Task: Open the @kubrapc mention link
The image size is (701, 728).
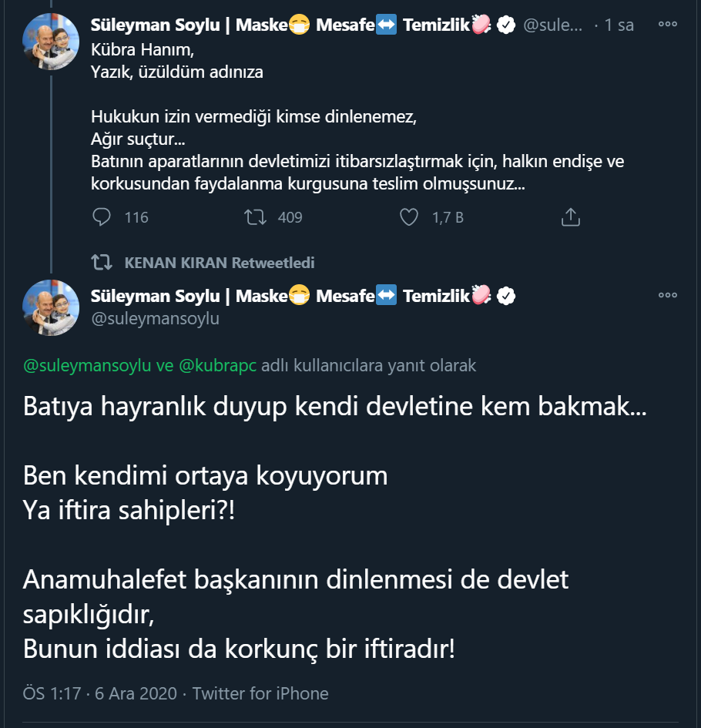Action: pyautogui.click(x=218, y=366)
